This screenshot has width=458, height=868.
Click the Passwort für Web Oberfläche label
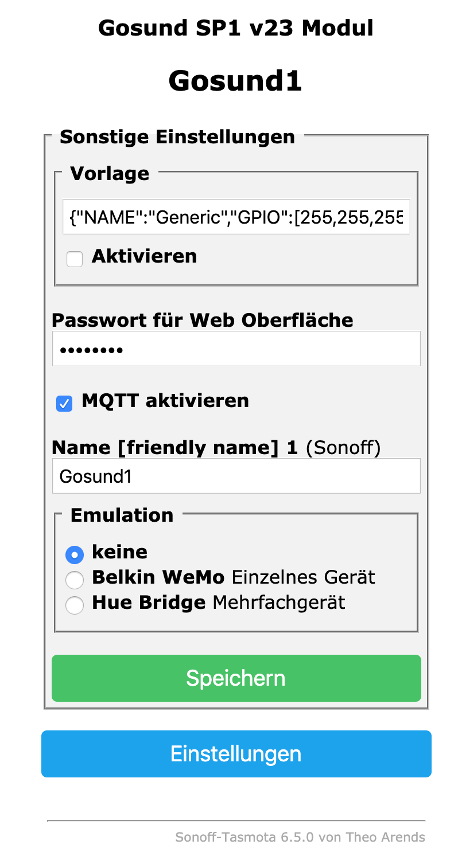[x=203, y=320]
